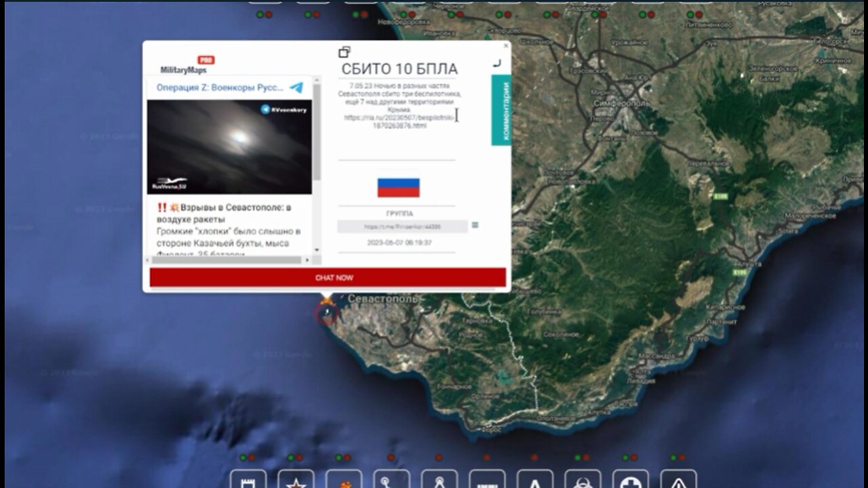Click the t.me group link field

402,226
